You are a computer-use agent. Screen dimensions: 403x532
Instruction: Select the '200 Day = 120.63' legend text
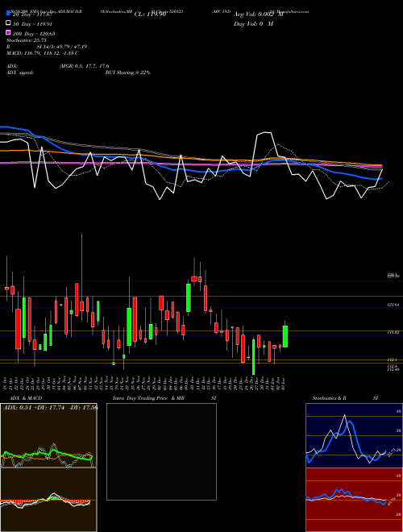click(35, 34)
